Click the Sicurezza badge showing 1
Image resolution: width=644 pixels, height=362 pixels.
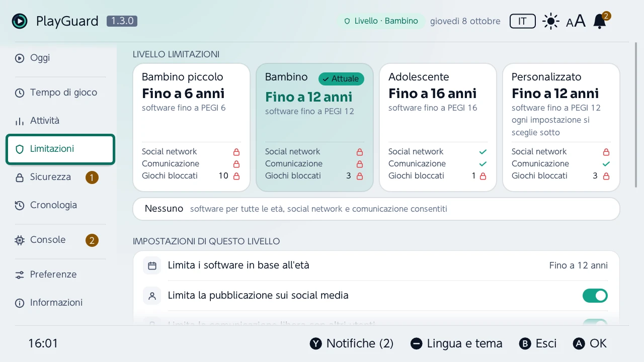92,177
